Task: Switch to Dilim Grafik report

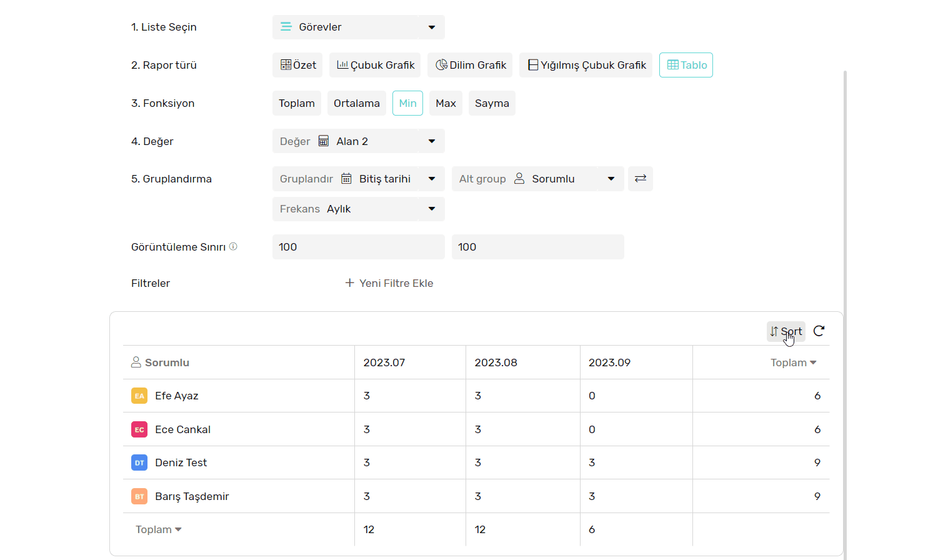Action: tap(470, 65)
